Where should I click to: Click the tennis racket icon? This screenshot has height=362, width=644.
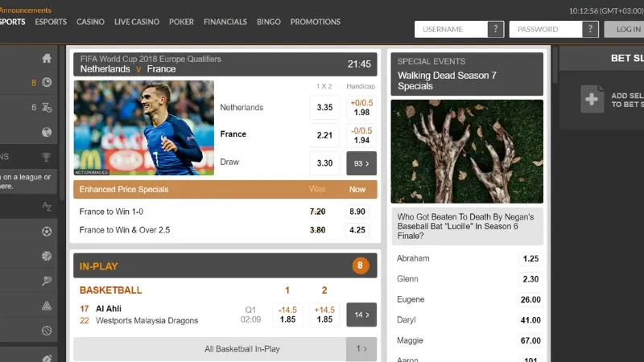[x=47, y=281]
